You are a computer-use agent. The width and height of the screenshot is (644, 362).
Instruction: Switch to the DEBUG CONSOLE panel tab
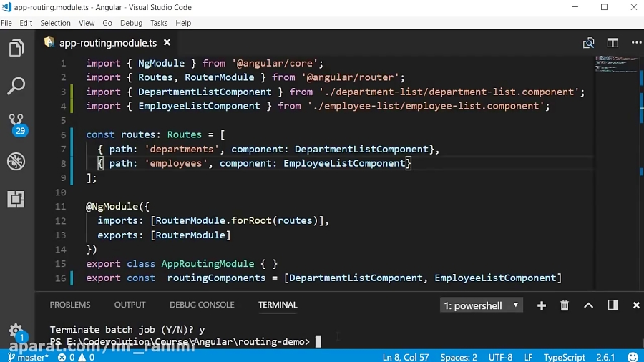(202, 305)
